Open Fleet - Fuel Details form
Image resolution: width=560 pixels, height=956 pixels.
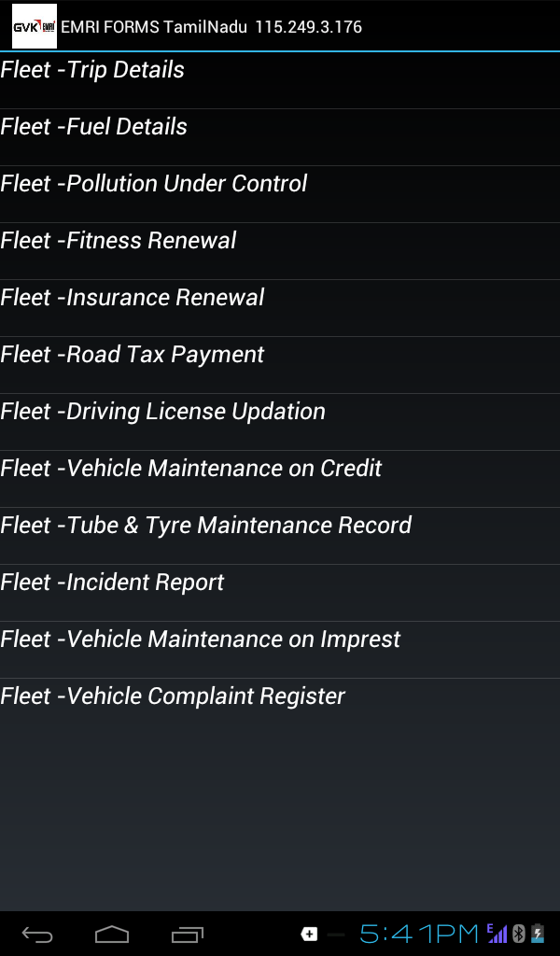point(93,127)
